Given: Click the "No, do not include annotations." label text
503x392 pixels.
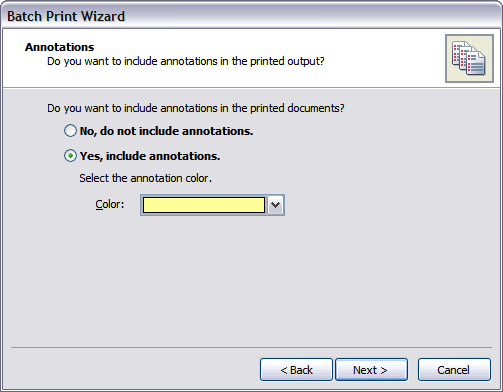Looking at the screenshot, I should (166, 131).
